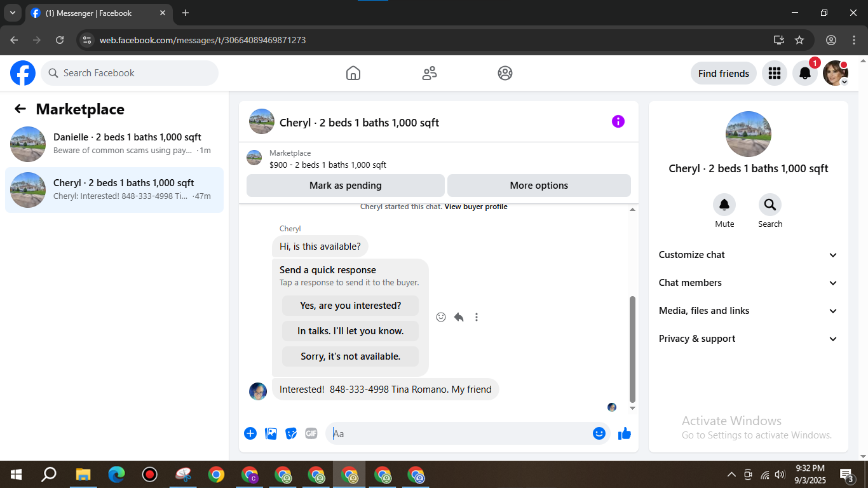Open the Facebook menu grid icon
The width and height of the screenshot is (868, 488).
[774, 73]
